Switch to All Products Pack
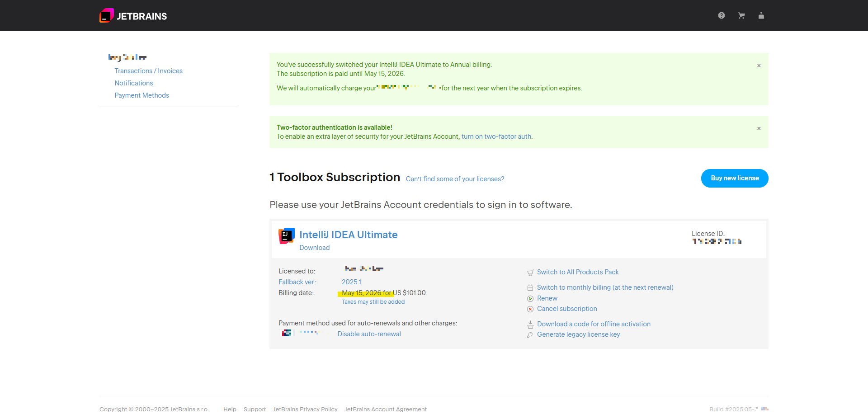 coord(578,272)
